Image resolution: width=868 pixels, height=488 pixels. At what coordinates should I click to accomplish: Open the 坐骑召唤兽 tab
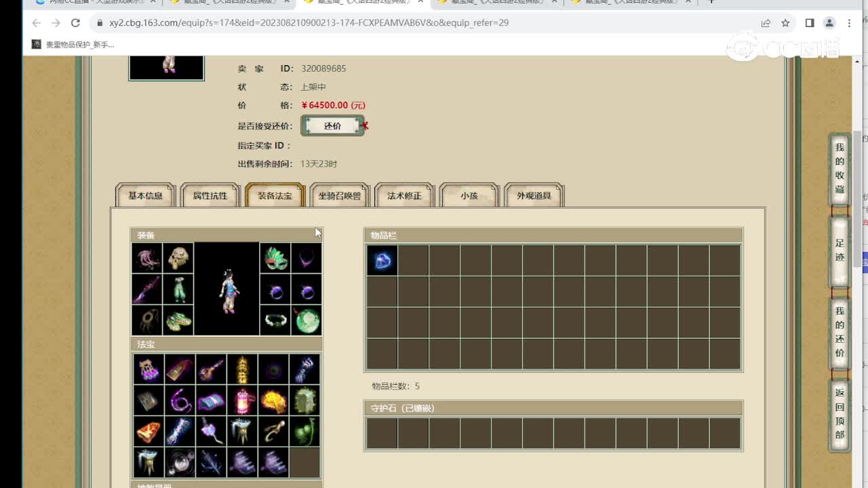click(x=340, y=196)
